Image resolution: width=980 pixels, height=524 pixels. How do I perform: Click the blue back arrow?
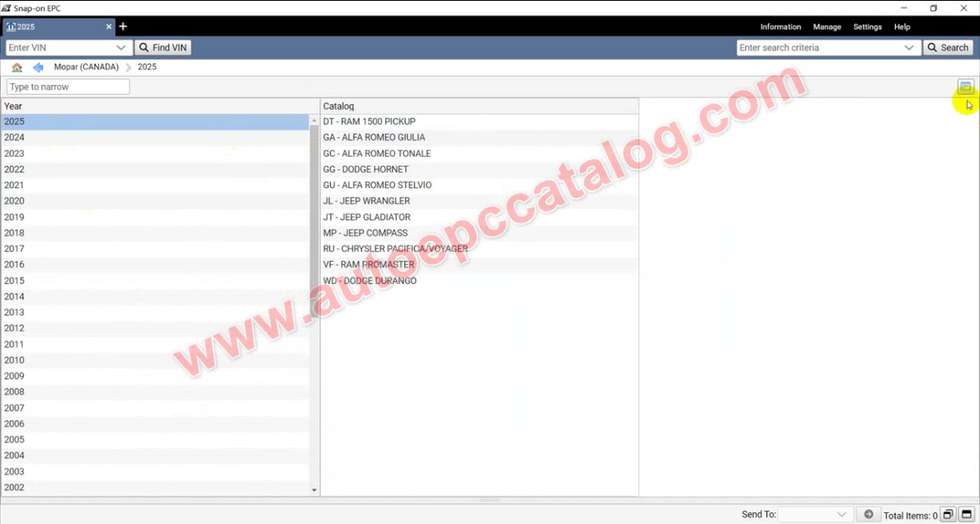38,67
